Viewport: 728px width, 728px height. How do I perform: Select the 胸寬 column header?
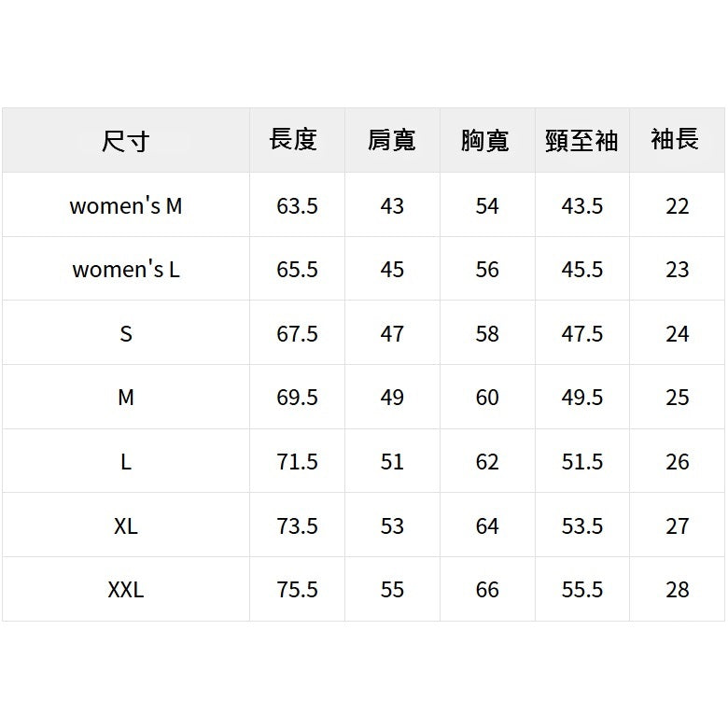click(485, 141)
